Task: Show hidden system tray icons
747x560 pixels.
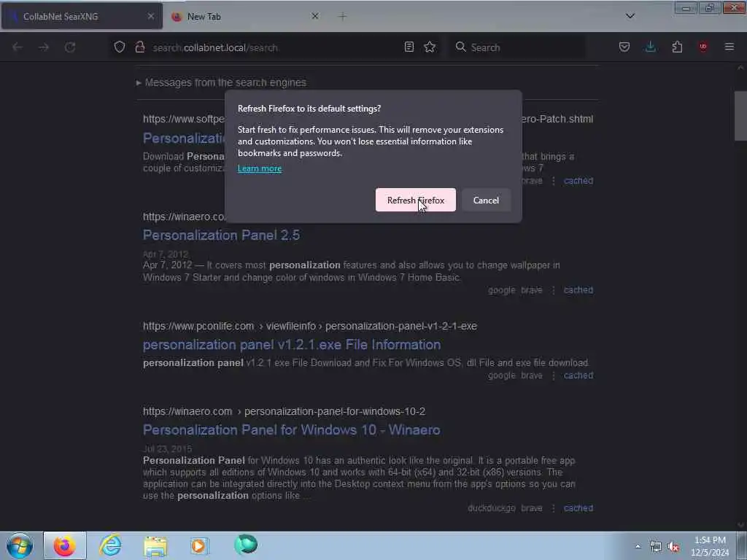Action: pos(638,546)
